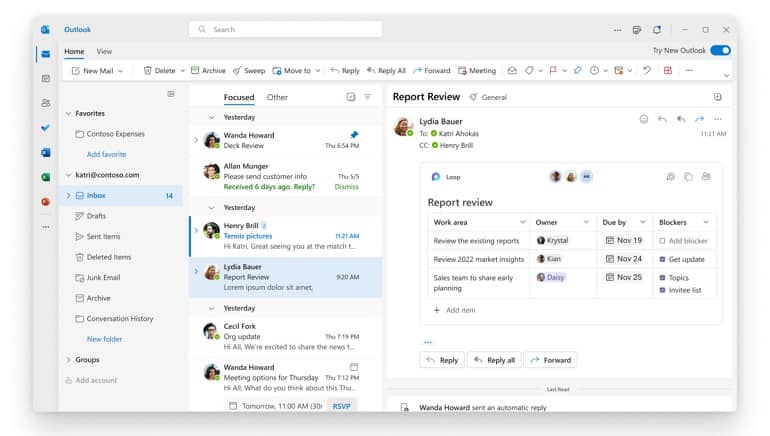Open the Cecil Fork Org update email

coord(285,337)
